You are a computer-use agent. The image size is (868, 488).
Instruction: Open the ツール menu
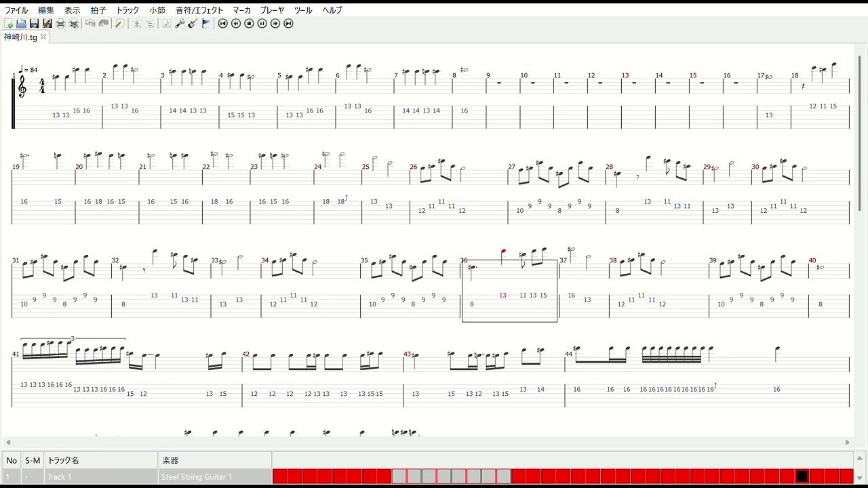click(303, 10)
